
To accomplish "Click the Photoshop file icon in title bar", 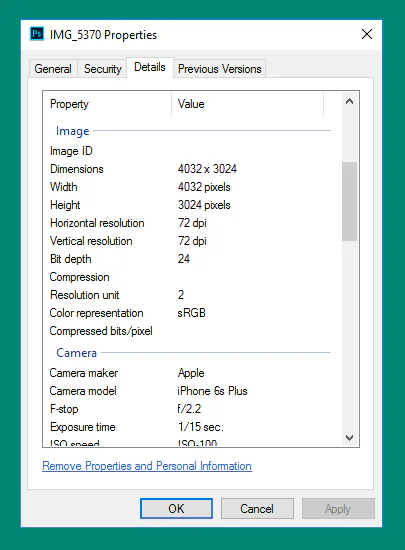I will tap(37, 34).
